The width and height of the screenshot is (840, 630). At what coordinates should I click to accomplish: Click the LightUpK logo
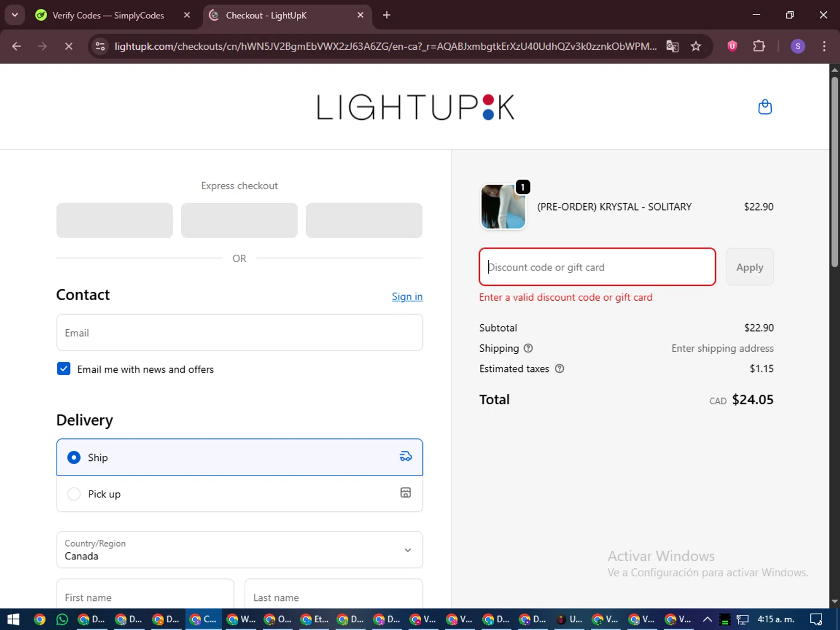[x=415, y=107]
